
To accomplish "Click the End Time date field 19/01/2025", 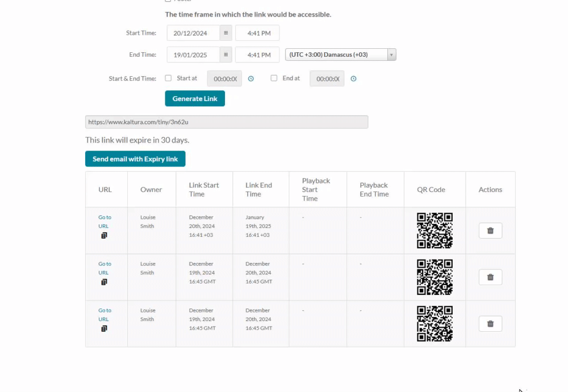I will click(x=193, y=55).
